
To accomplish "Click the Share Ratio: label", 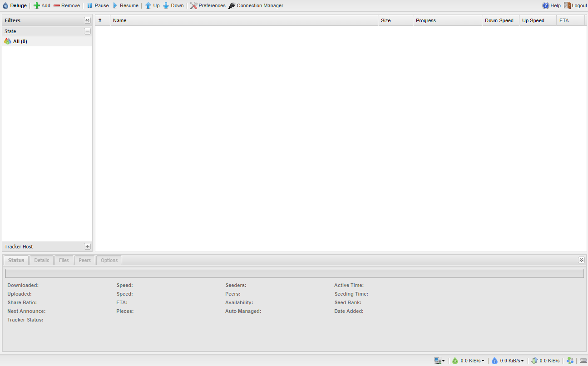I will coord(22,302).
